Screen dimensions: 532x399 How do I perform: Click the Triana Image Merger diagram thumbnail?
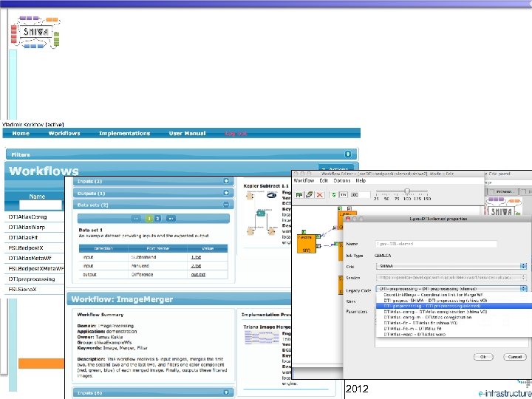point(260,337)
